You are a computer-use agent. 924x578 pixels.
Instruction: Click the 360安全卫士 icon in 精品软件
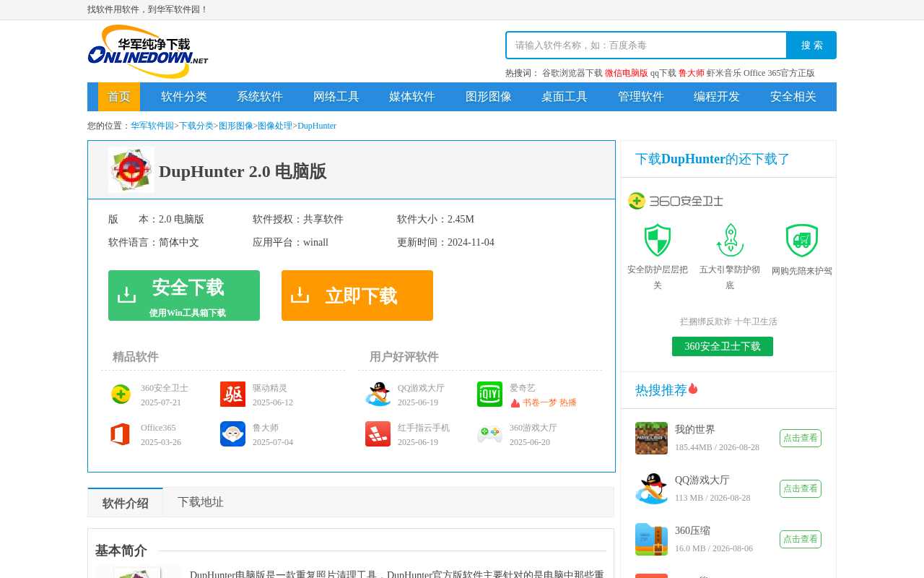pos(121,394)
